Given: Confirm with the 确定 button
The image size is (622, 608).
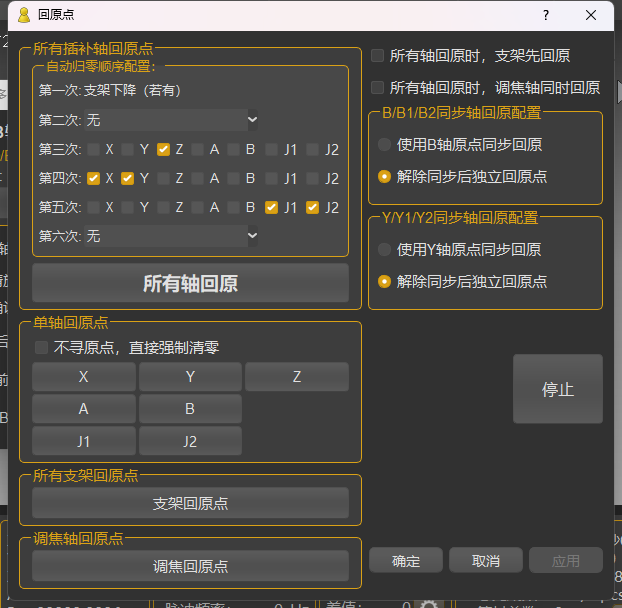Looking at the screenshot, I should click(406, 561).
